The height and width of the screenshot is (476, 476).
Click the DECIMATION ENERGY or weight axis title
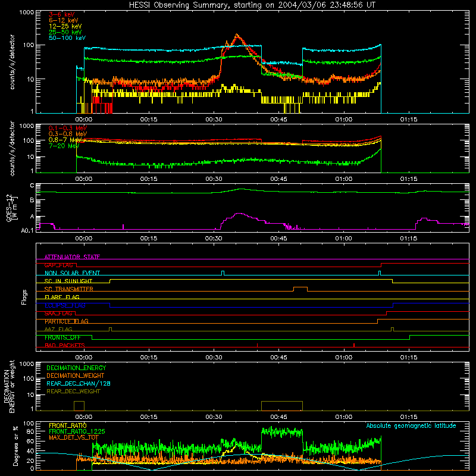click(9, 386)
